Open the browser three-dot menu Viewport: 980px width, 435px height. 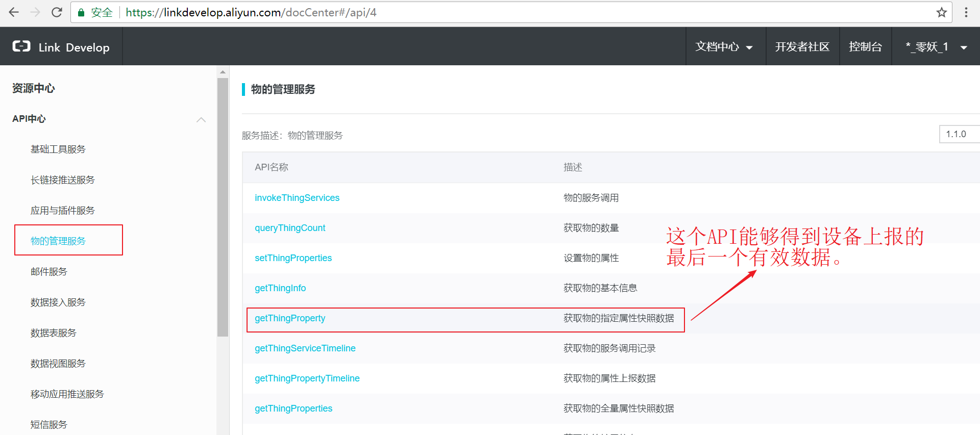pyautogui.click(x=966, y=12)
